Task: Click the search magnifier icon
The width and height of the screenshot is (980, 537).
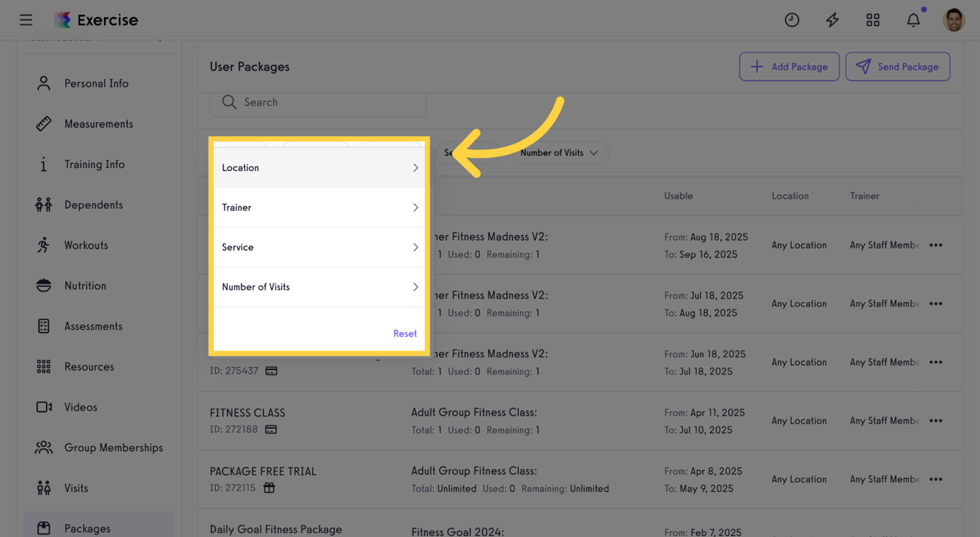Action: (229, 102)
